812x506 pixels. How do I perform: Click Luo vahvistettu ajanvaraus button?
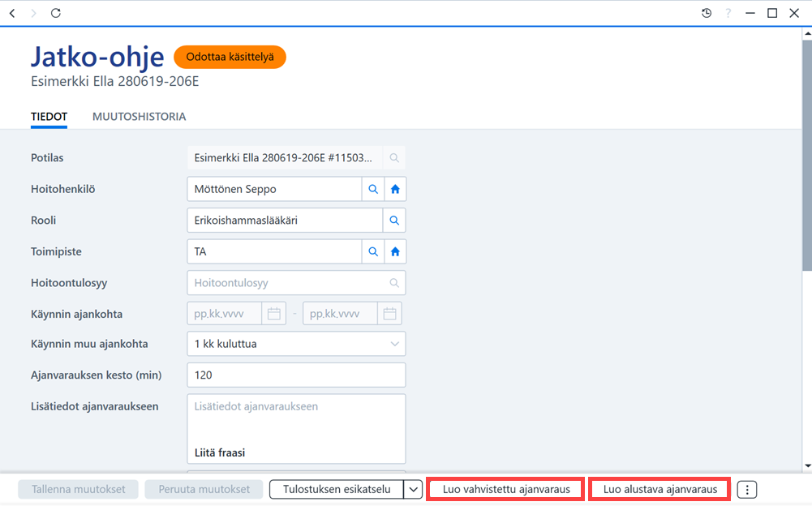[x=506, y=490]
